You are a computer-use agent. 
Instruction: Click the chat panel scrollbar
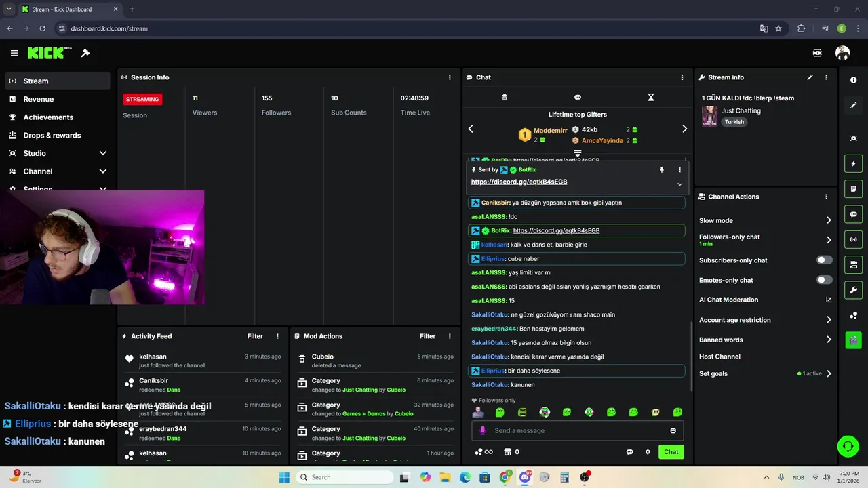tap(691, 355)
